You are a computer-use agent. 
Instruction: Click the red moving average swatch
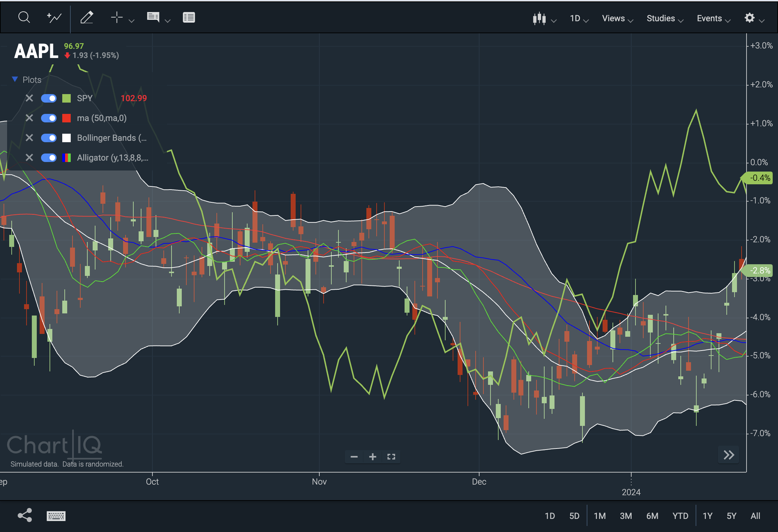pos(66,118)
